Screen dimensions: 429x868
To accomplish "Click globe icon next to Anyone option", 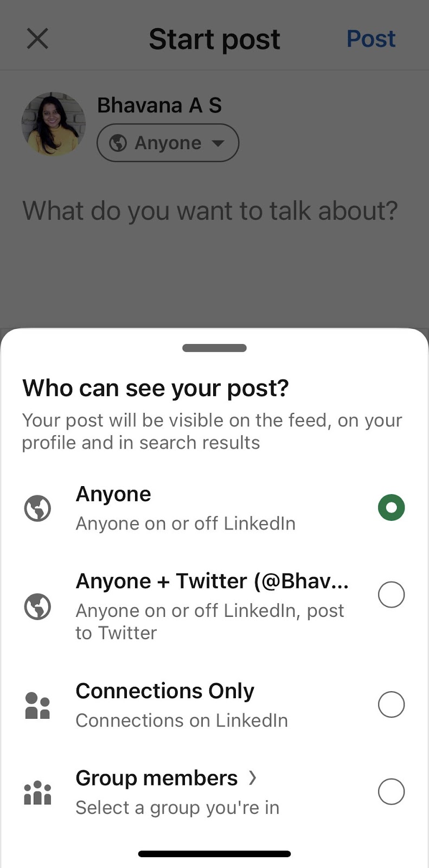I will [x=38, y=508].
